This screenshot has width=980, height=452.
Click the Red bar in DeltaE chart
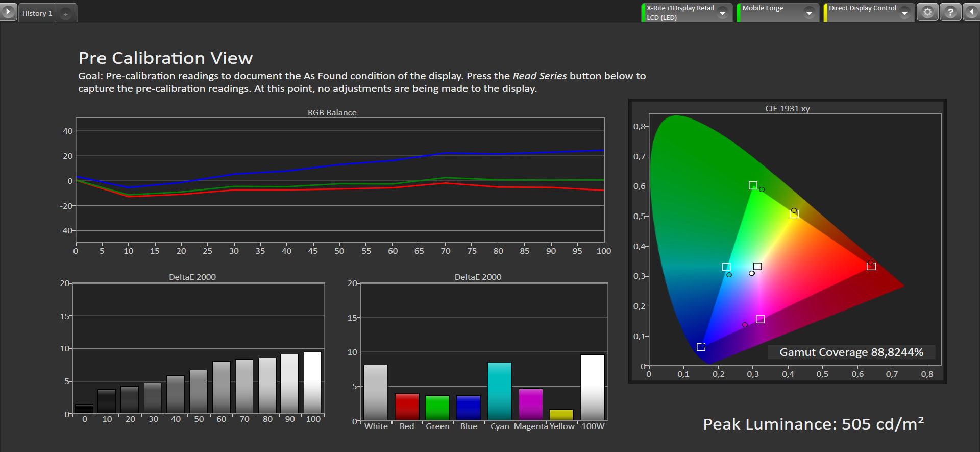pos(407,407)
